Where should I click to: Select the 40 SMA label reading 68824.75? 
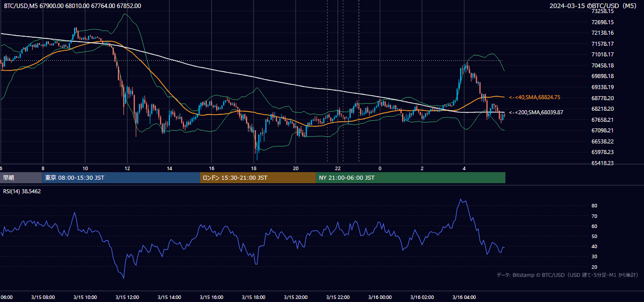click(x=535, y=97)
